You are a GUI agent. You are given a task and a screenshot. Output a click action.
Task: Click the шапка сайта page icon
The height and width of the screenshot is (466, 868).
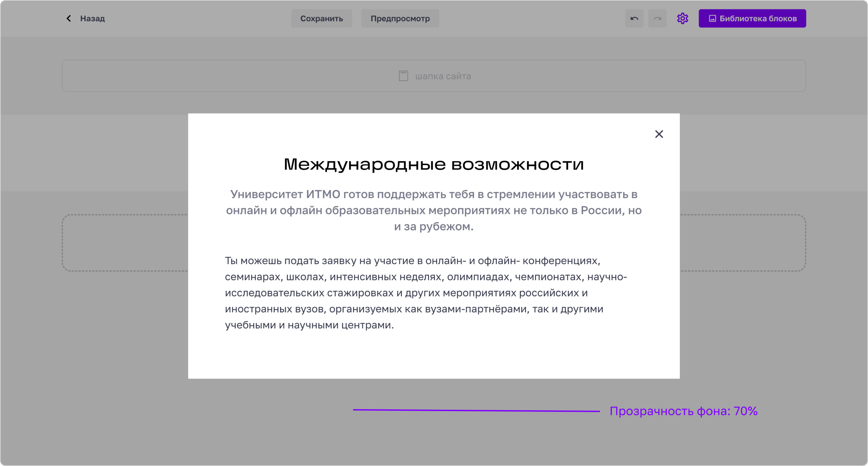pyautogui.click(x=403, y=76)
